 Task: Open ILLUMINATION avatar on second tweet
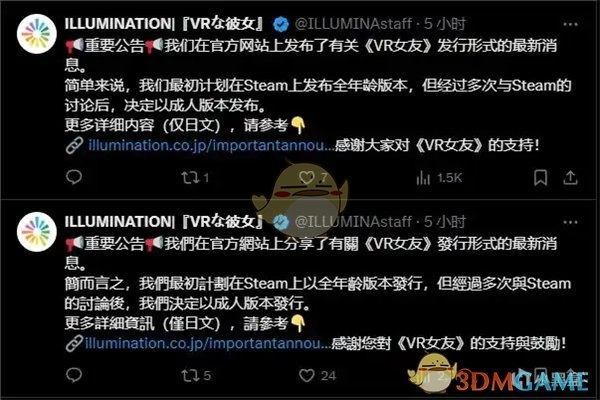click(x=37, y=232)
